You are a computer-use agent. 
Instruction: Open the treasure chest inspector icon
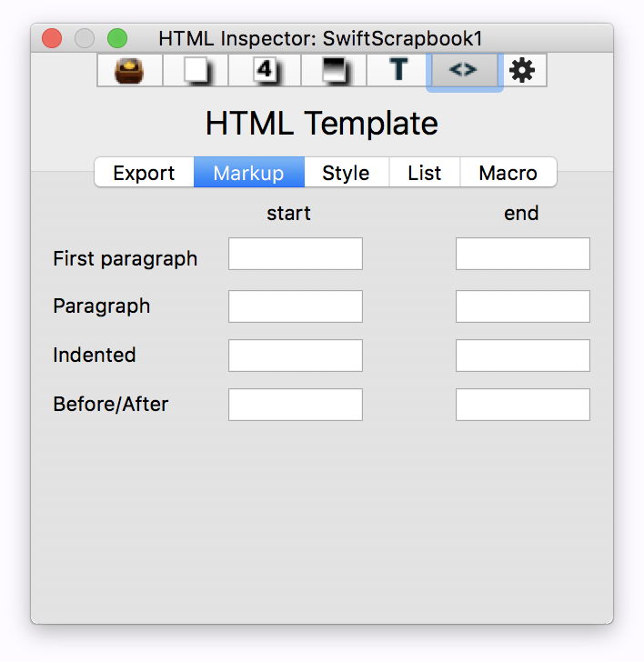coord(130,70)
